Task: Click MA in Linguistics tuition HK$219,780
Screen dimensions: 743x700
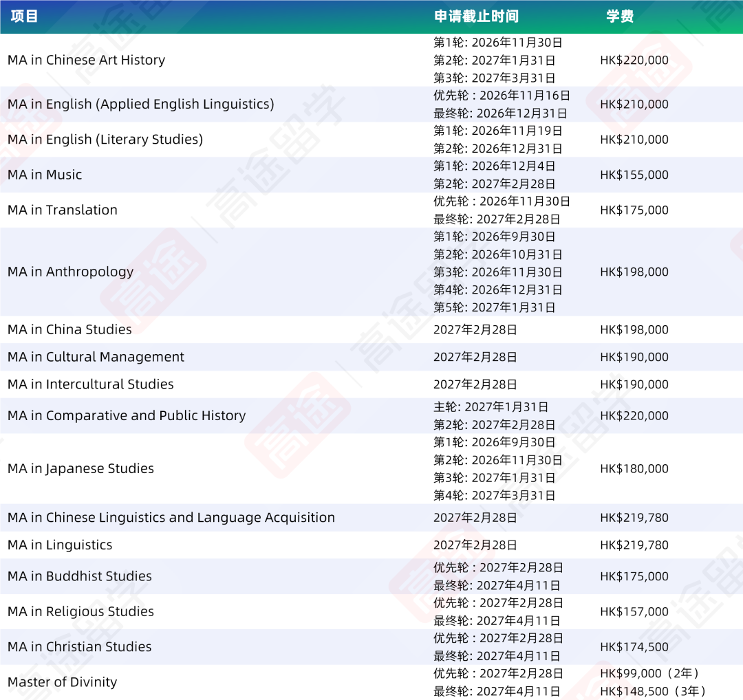Action: [634, 545]
